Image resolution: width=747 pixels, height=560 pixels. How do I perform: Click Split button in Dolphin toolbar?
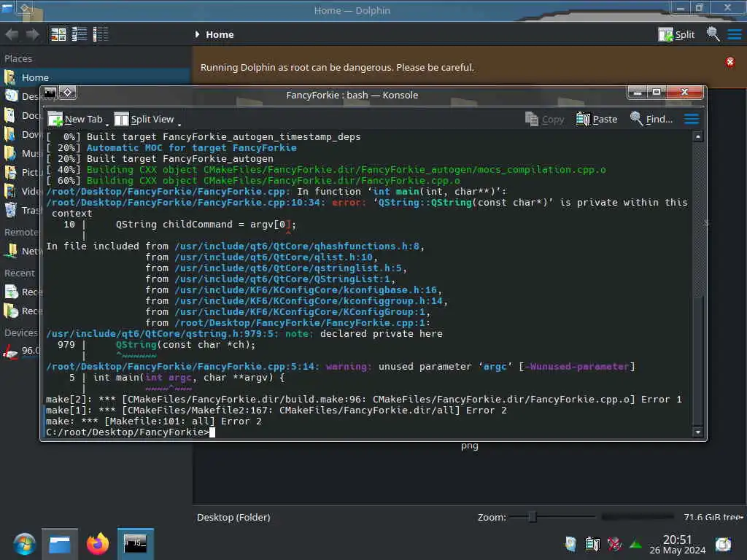(676, 34)
